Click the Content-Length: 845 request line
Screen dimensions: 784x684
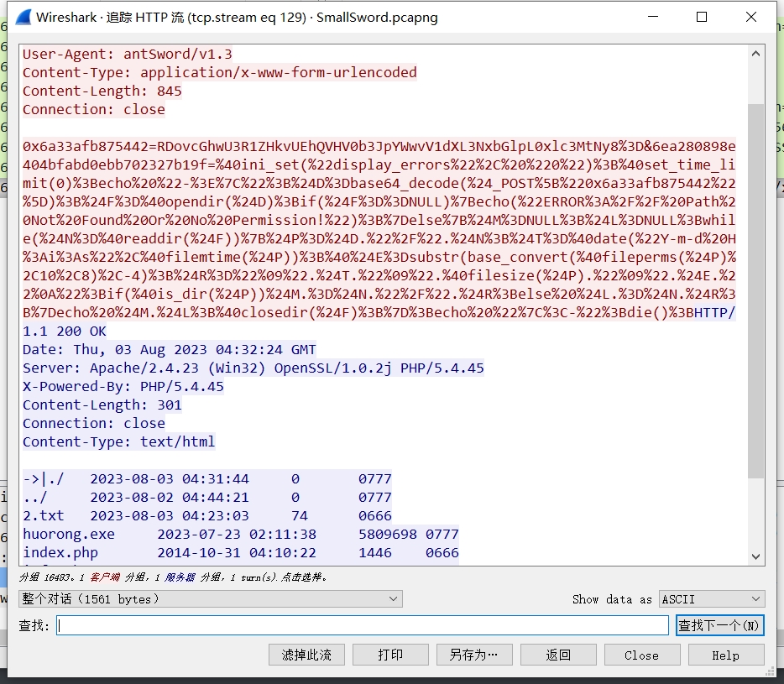coord(102,91)
